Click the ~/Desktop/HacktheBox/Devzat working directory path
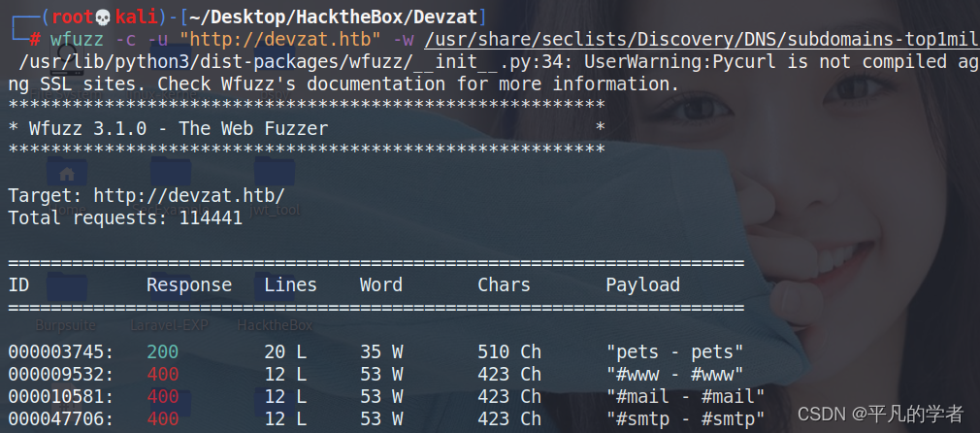This screenshot has height=433, width=980. click(334, 17)
